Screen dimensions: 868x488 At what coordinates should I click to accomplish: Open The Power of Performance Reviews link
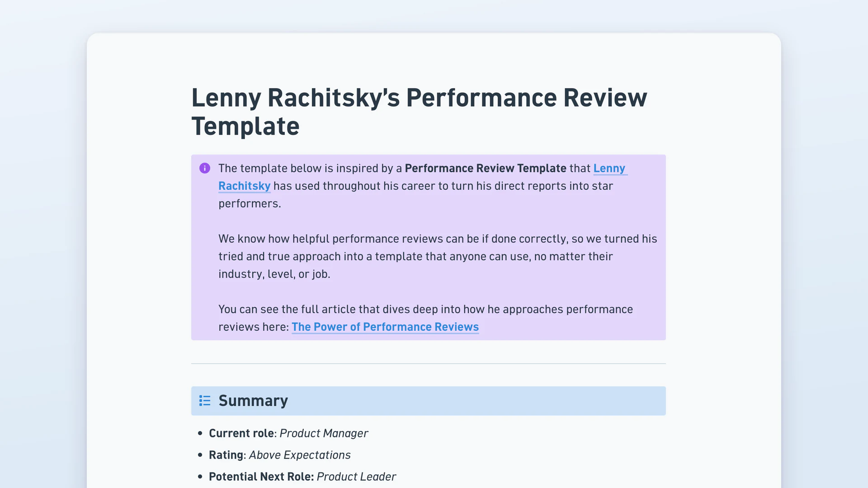pyautogui.click(x=385, y=327)
